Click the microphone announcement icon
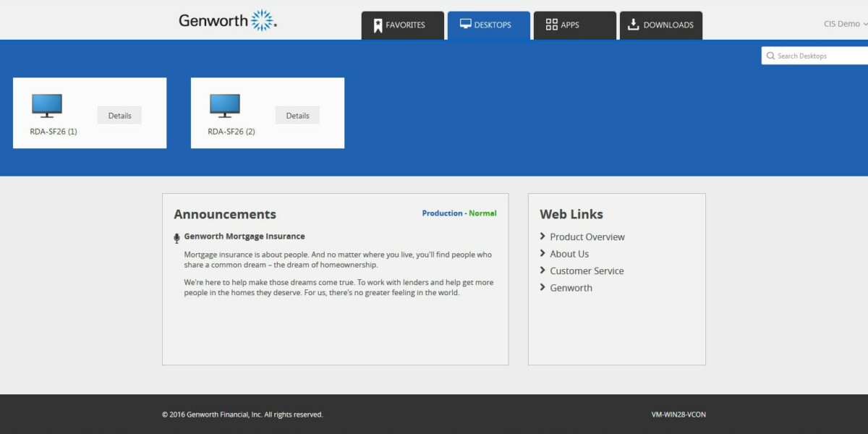The width and height of the screenshot is (868, 434). 176,238
